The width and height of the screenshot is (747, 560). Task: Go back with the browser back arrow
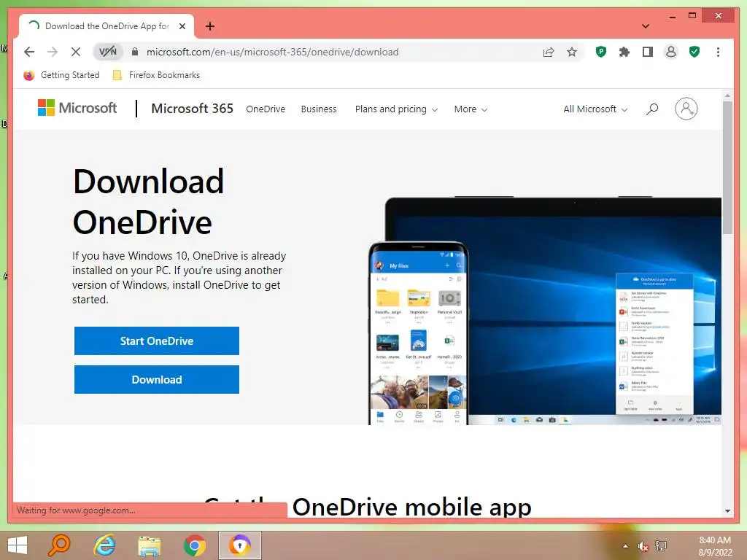[29, 52]
